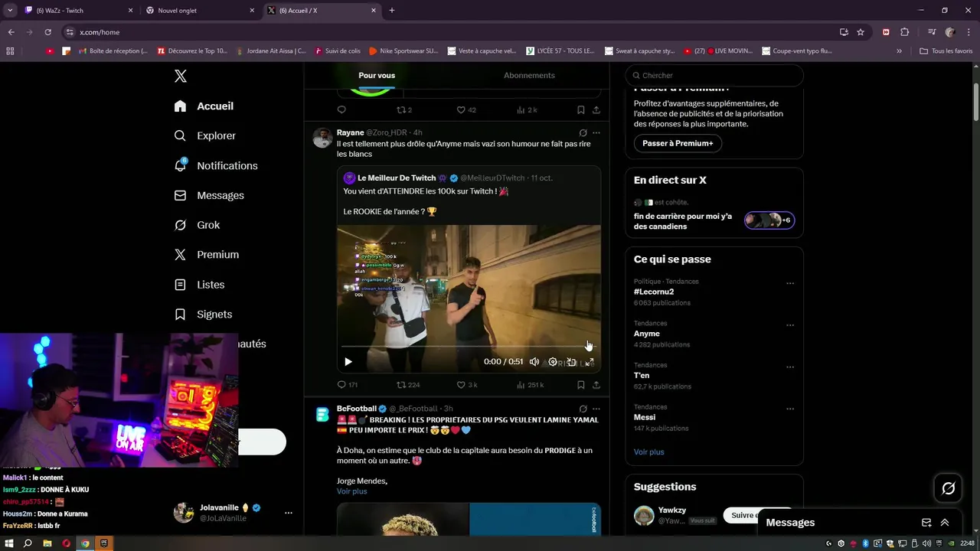Open JoLaVanille account menu dots
Image resolution: width=980 pixels, height=551 pixels.
(x=289, y=513)
